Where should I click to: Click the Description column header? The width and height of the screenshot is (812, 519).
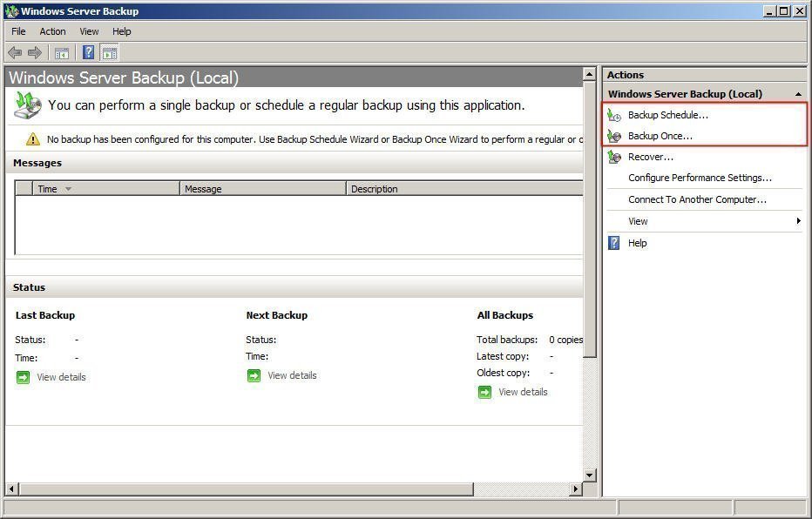tap(464, 189)
